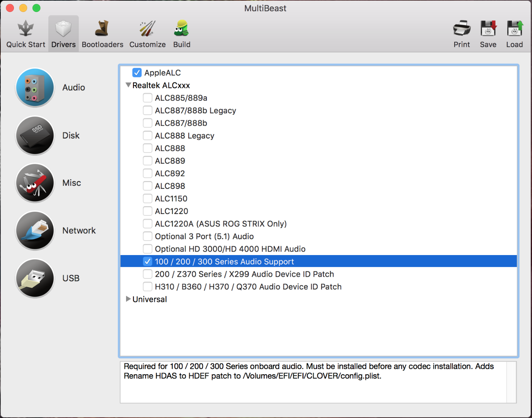Click the Save floppy disk icon
Screen dimensions: 532x418
(488, 29)
